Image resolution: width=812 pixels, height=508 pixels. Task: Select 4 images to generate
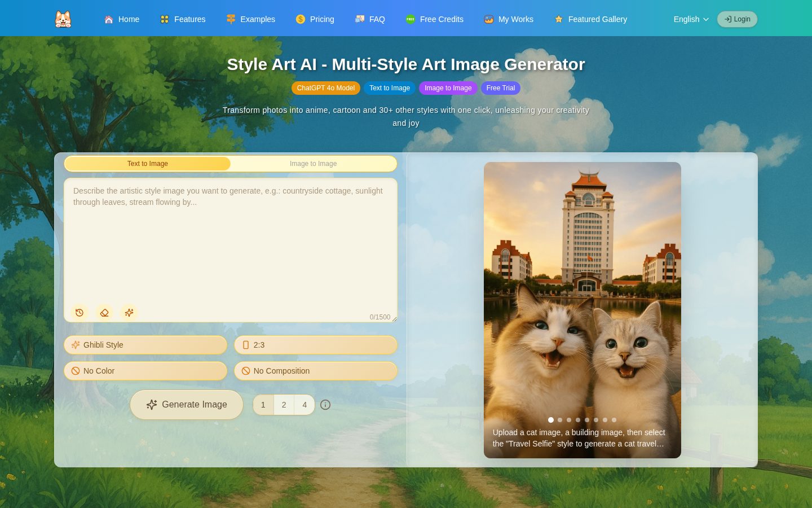click(304, 405)
